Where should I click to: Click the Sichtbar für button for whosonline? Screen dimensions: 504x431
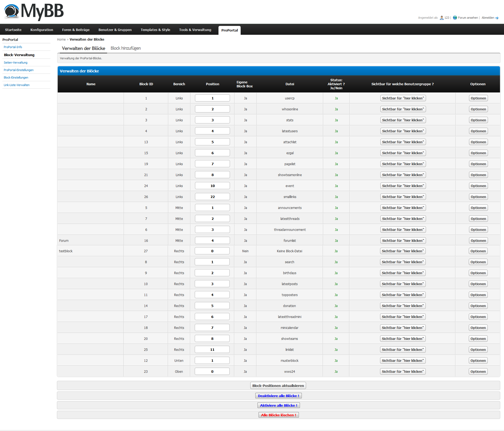(403, 109)
